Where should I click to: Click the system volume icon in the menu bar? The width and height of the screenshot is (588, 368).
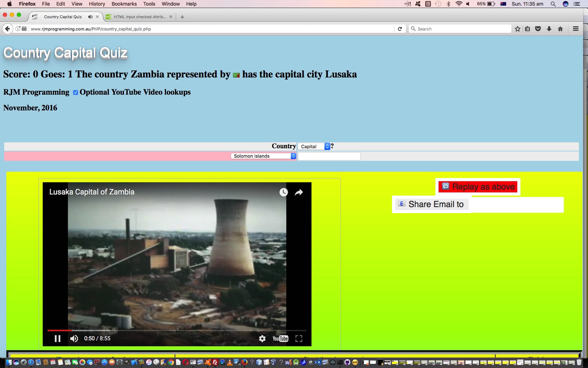[468, 4]
